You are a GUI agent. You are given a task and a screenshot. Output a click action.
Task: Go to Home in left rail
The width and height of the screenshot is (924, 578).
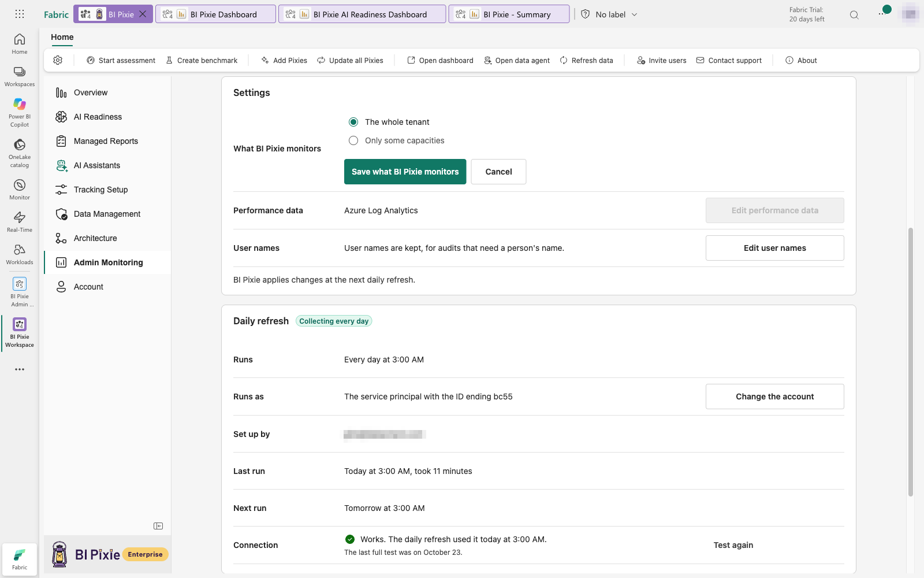pos(20,44)
